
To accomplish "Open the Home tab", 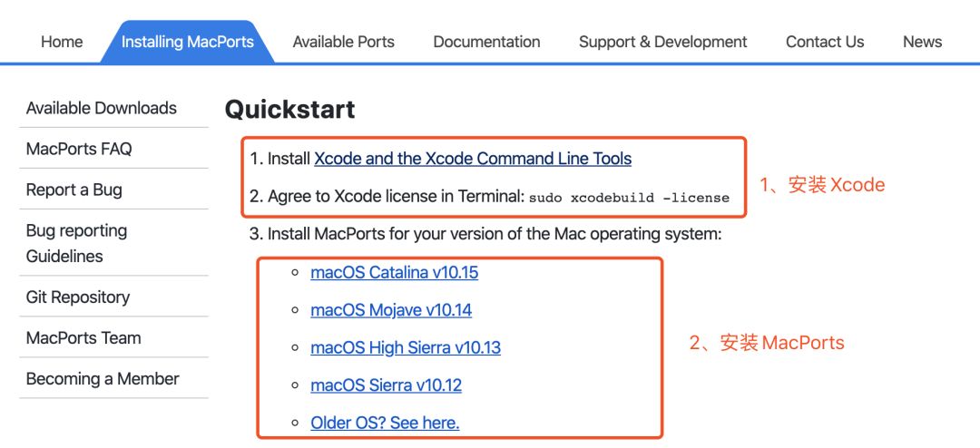I will [x=62, y=42].
